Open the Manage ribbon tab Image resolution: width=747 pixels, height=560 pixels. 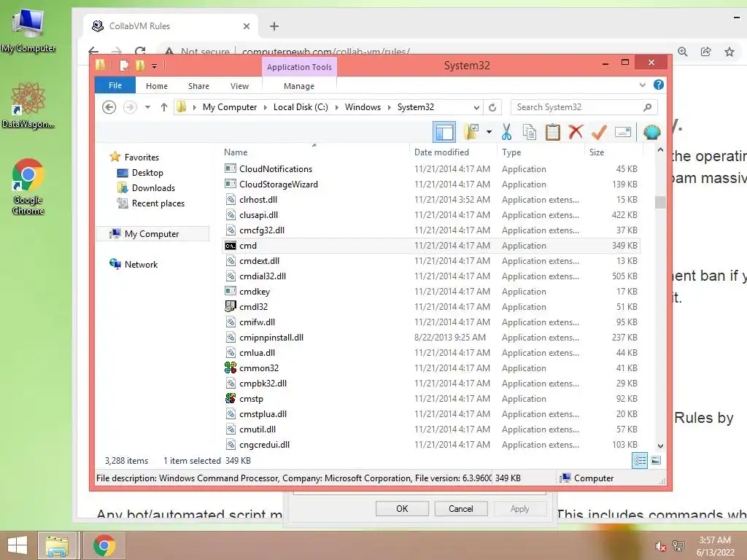(299, 86)
